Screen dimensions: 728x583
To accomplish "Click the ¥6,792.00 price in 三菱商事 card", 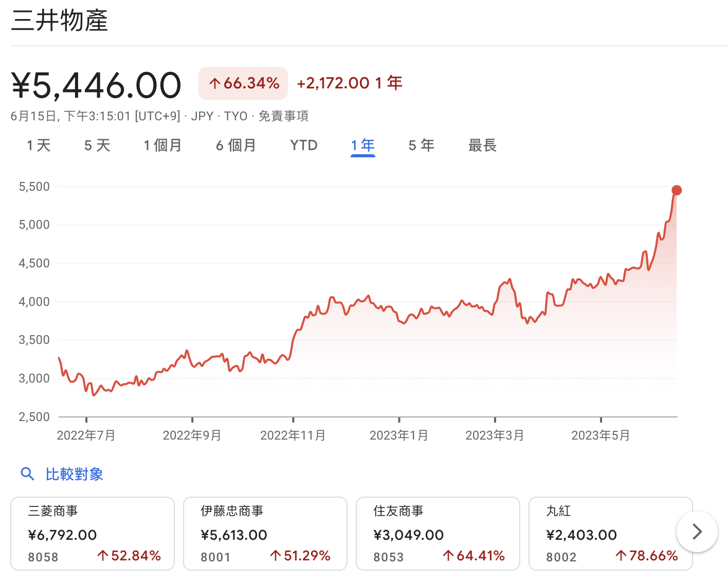I will [62, 535].
